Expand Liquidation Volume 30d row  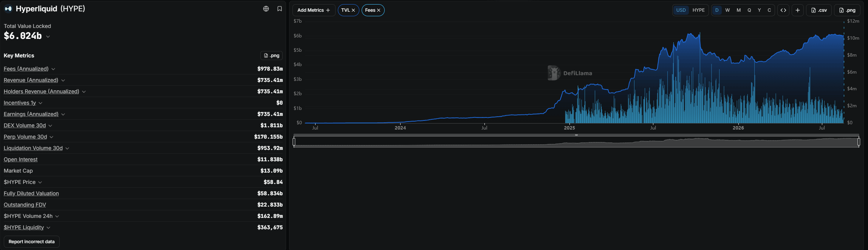(67, 148)
